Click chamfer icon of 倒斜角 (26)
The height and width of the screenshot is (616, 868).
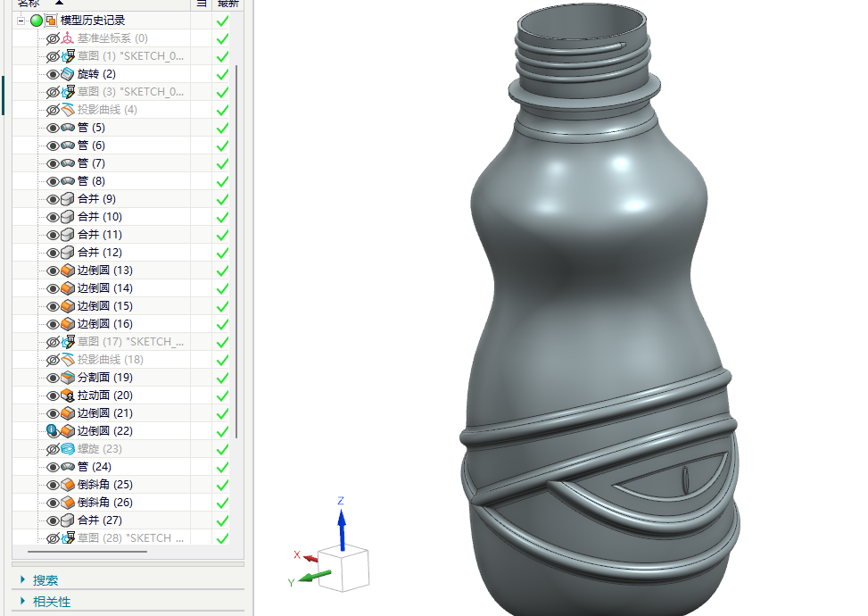tap(68, 503)
